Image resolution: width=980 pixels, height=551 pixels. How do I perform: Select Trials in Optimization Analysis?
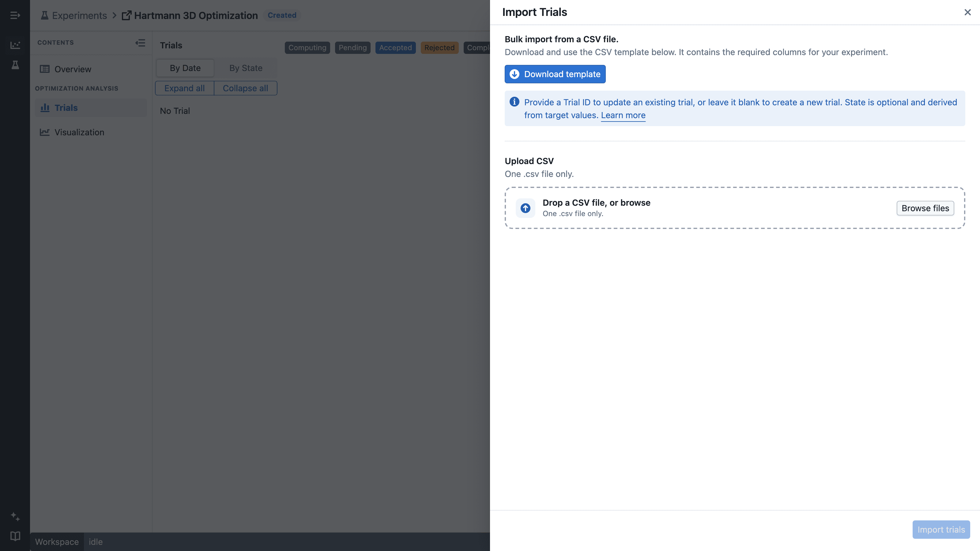pos(91,108)
